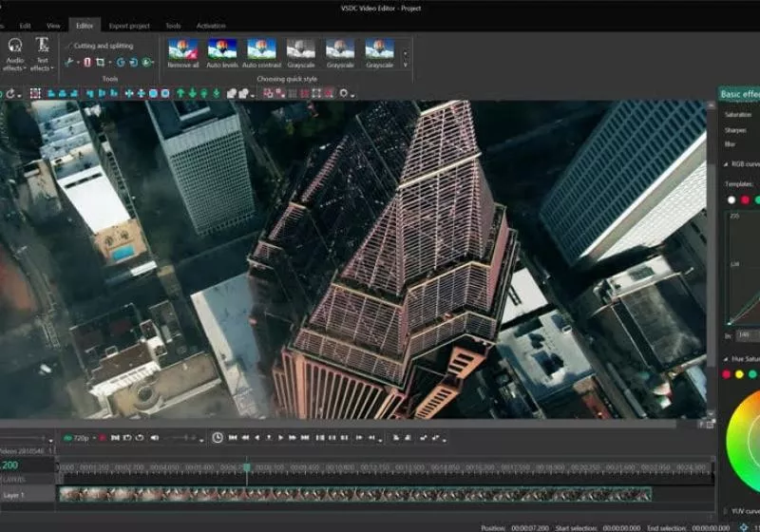Click the RGB curve In value field

click(x=748, y=335)
